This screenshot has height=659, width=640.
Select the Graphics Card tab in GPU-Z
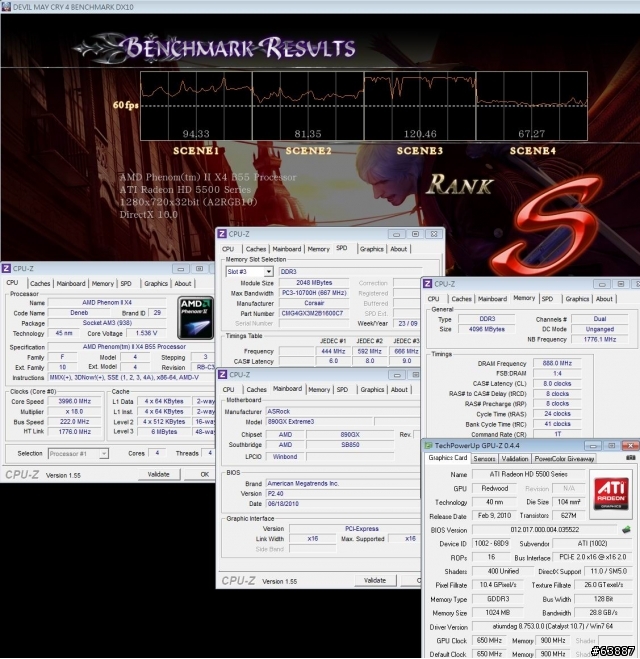coord(448,458)
